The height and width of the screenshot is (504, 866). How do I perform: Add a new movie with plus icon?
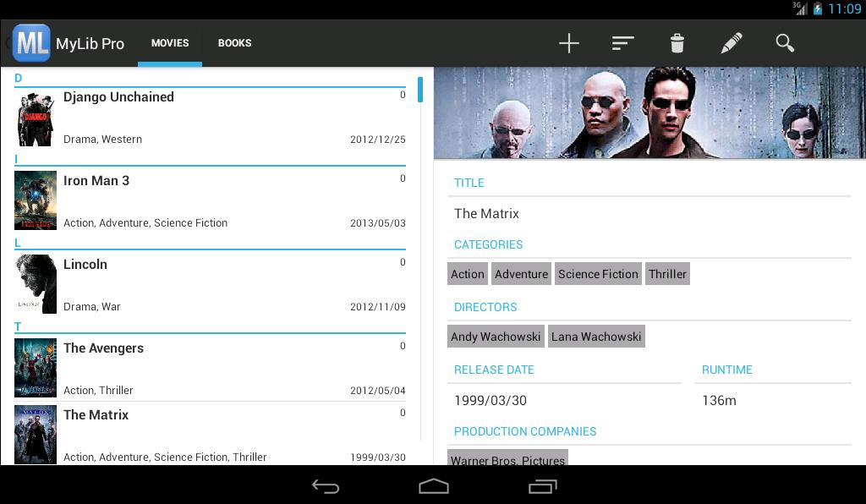pos(569,43)
